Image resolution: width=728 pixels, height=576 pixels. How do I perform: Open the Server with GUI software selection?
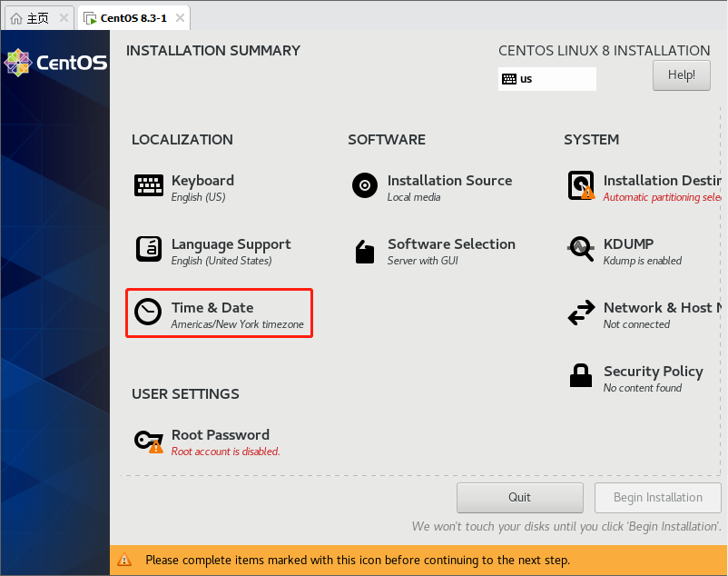click(x=422, y=261)
